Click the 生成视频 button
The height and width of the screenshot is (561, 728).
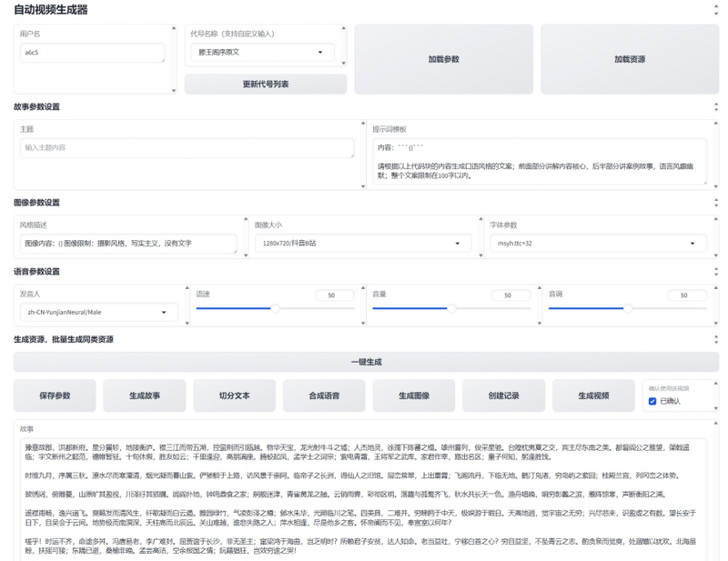pyautogui.click(x=593, y=396)
